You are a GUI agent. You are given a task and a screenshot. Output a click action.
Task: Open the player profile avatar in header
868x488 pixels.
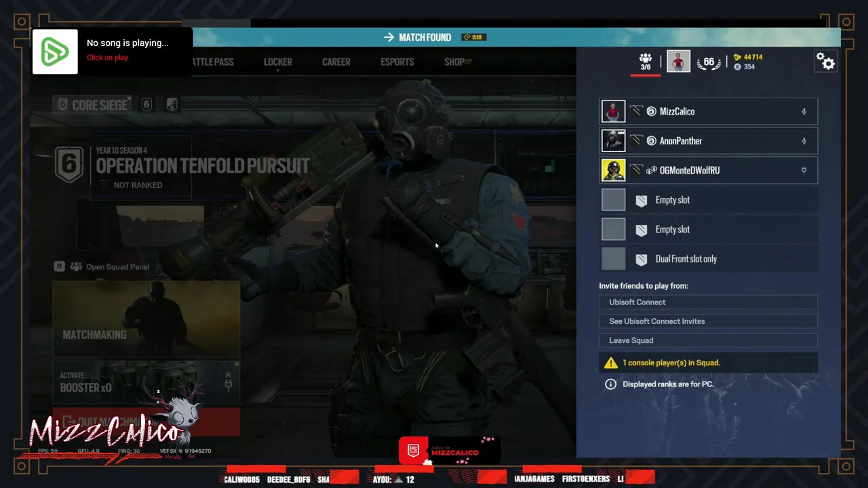678,62
